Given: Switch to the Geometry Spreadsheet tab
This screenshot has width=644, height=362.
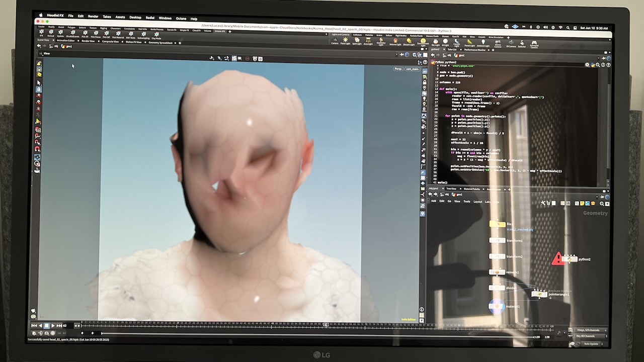Looking at the screenshot, I should [160, 43].
